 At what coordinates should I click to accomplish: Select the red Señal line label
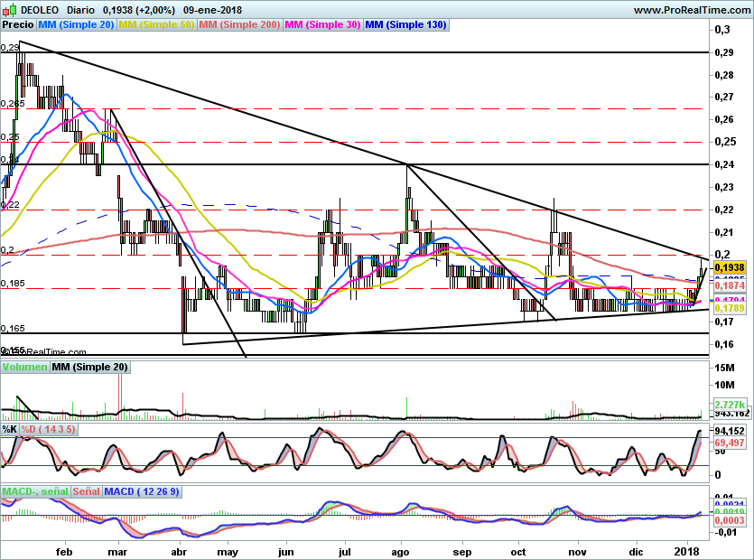click(x=86, y=491)
